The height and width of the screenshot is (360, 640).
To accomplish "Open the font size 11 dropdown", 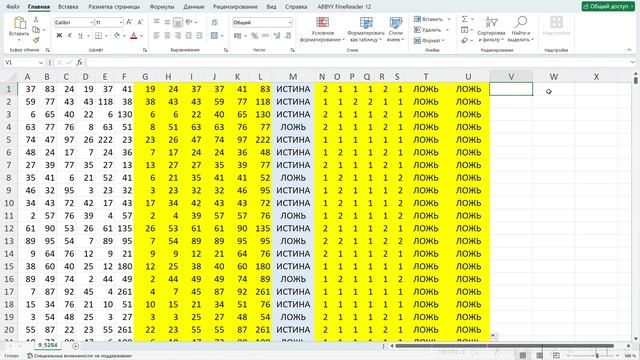I will (121, 22).
